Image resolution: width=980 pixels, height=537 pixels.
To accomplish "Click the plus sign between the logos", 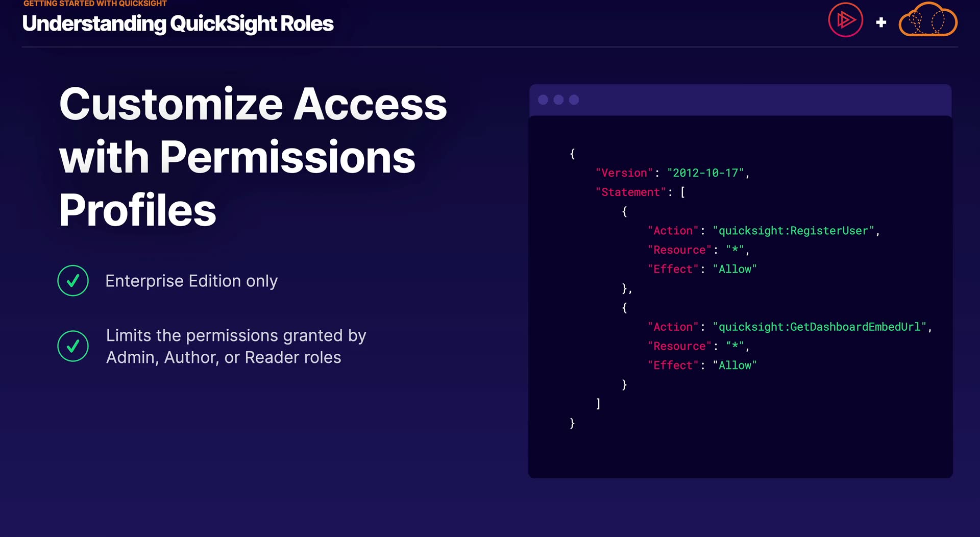I will click(881, 22).
